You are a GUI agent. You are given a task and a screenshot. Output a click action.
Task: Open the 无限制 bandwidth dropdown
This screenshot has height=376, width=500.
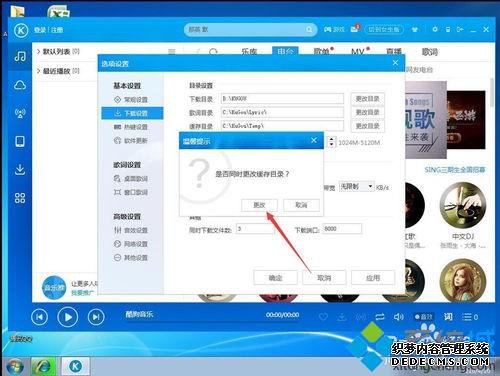coord(356,186)
